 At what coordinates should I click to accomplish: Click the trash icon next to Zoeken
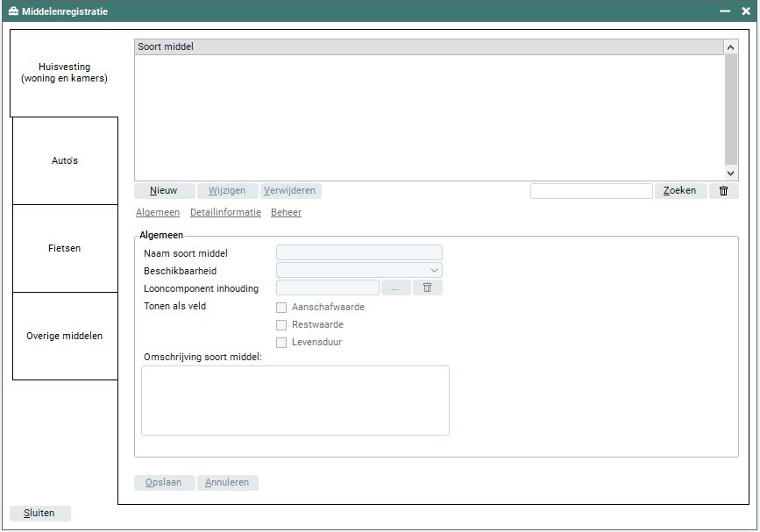coord(723,191)
